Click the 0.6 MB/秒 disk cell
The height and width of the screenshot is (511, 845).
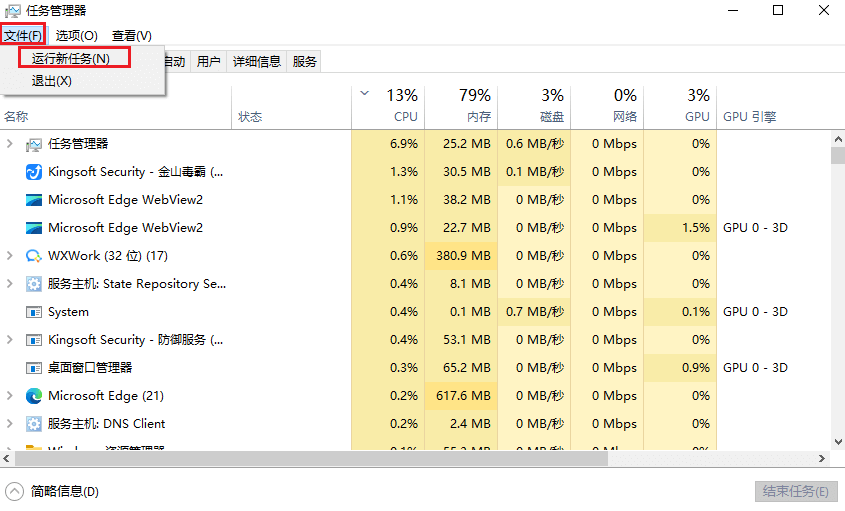tap(534, 144)
